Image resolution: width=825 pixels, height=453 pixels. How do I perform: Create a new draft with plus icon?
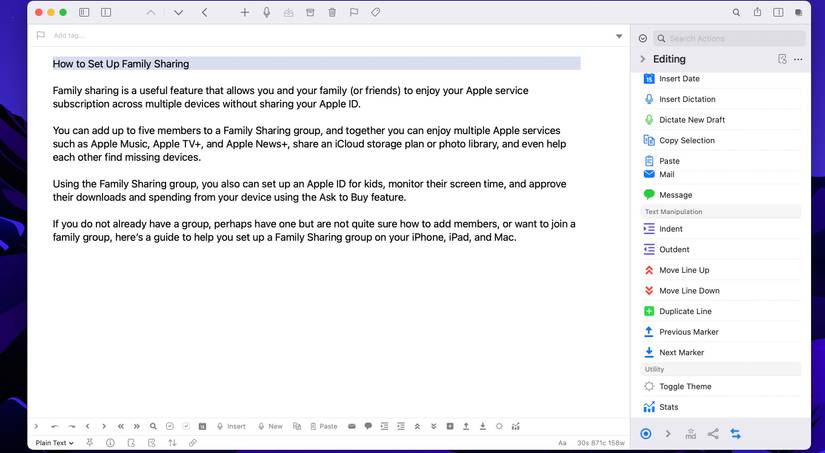245,13
